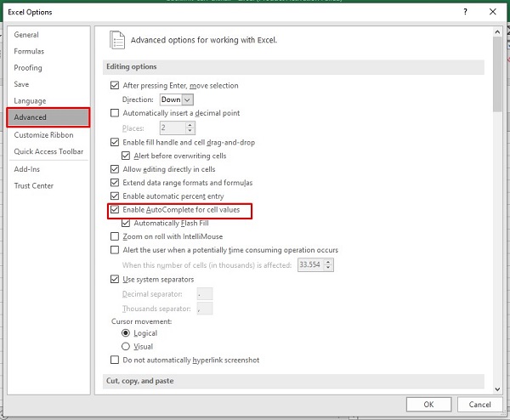
Task: Click the Help question mark icon
Action: coord(465,12)
